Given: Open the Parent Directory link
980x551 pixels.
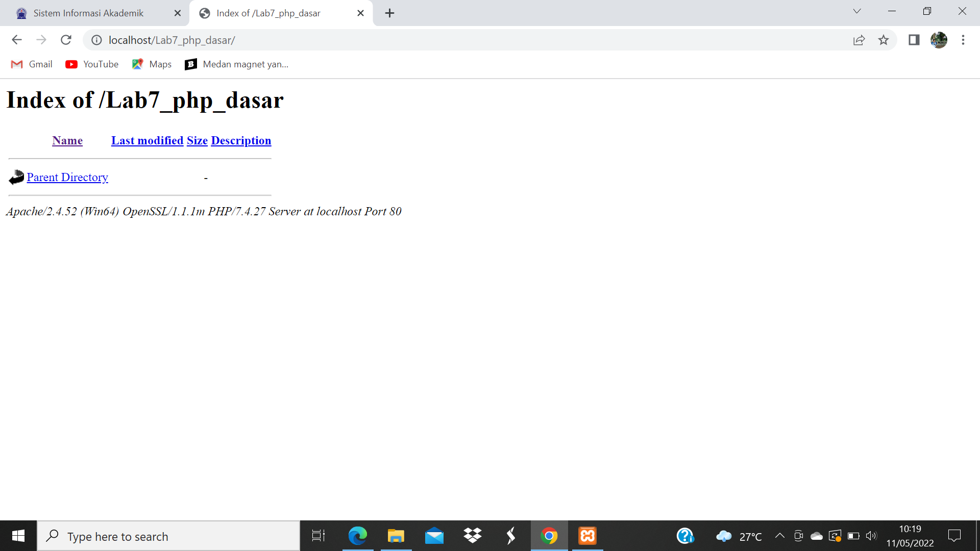Looking at the screenshot, I should click(67, 177).
